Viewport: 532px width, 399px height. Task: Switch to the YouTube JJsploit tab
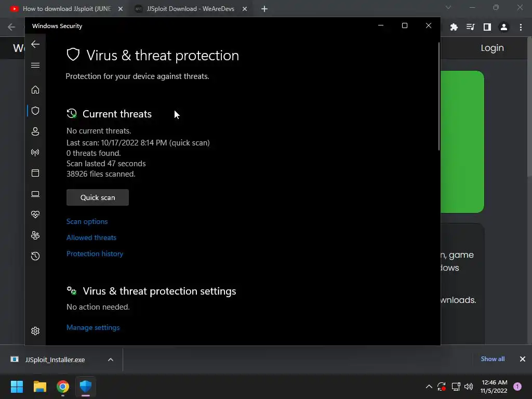[66, 9]
